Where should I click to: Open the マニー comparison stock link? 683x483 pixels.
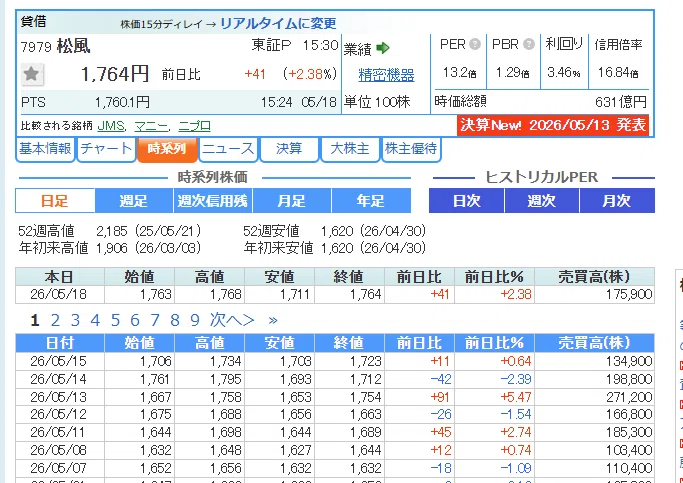click(151, 126)
